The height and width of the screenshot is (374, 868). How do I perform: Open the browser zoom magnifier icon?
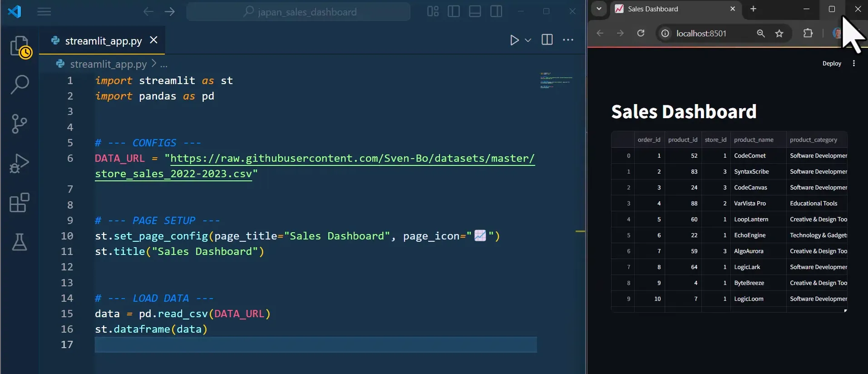761,33
